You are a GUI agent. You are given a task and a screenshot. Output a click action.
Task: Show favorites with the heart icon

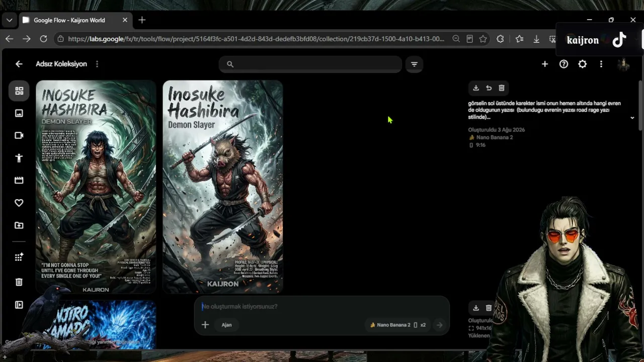click(19, 203)
